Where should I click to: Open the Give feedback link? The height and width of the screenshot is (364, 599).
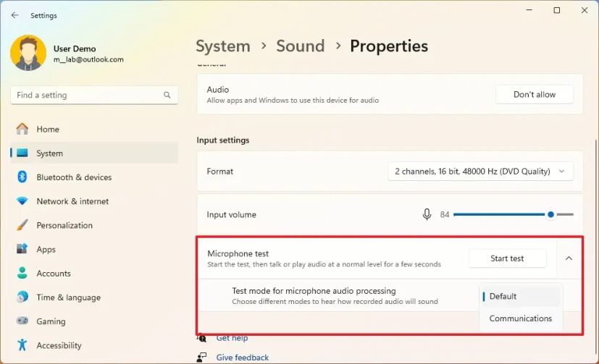coord(242,357)
